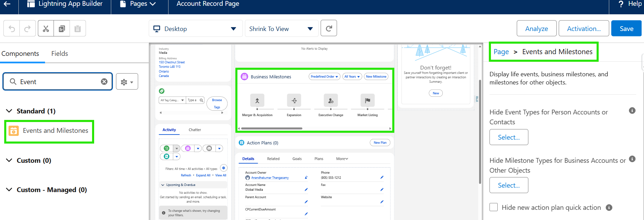
Task: Click the Paste clipboard icon
Action: click(x=78, y=29)
